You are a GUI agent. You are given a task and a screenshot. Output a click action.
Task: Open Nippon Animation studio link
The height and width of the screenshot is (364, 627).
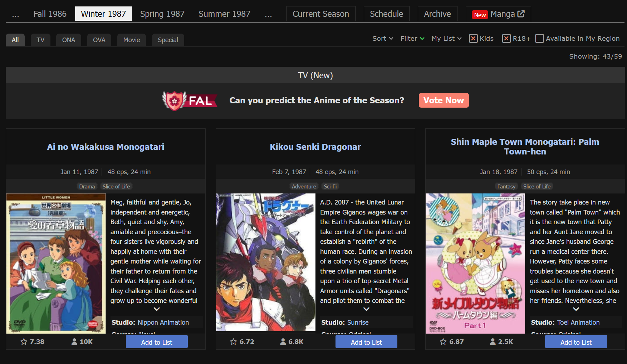click(163, 322)
